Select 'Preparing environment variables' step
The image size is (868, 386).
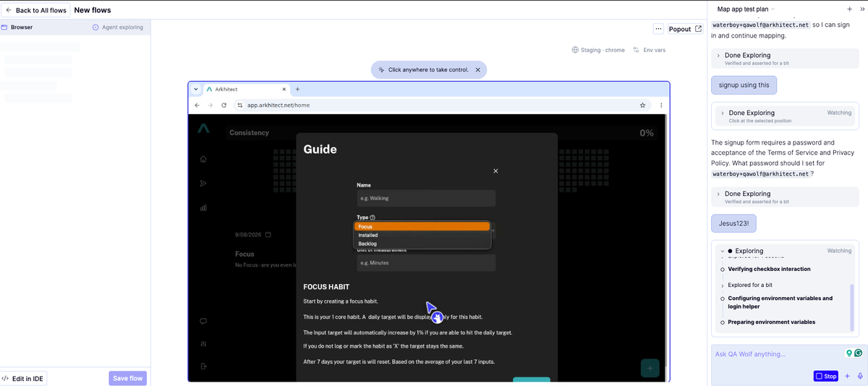click(771, 322)
